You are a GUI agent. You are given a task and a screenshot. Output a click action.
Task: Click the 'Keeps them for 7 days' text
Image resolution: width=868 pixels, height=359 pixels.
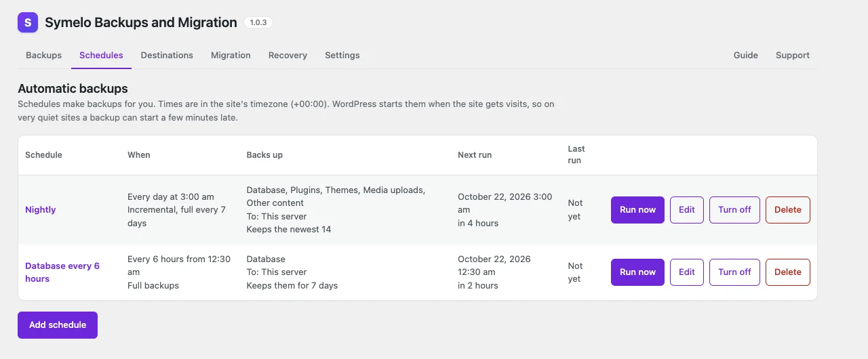(x=292, y=286)
